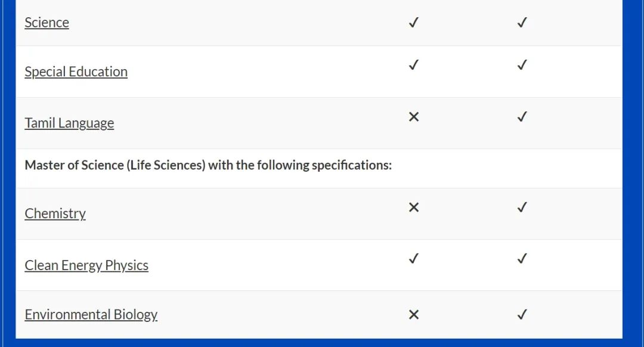Click the cross icon in Environmental Biology row
The height and width of the screenshot is (347, 644).
[x=414, y=315]
